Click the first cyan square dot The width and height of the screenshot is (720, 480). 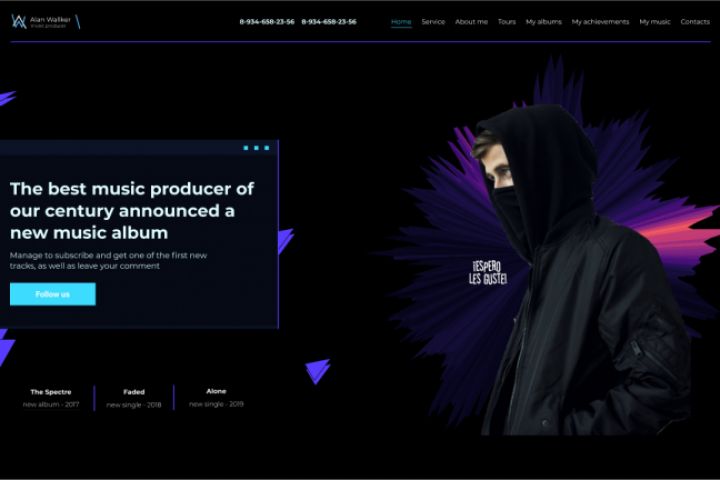pyautogui.click(x=246, y=148)
